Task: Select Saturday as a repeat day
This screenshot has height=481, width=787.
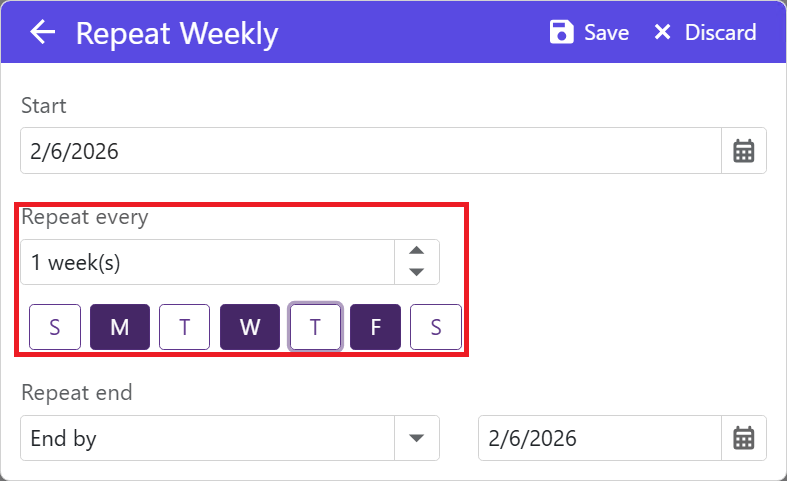Action: click(436, 328)
